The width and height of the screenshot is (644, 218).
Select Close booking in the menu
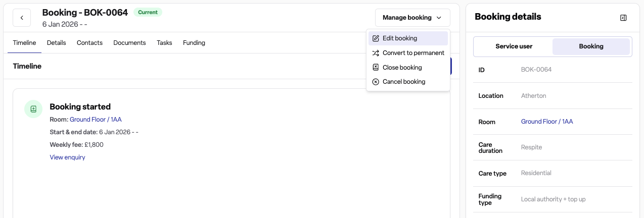pyautogui.click(x=408, y=67)
